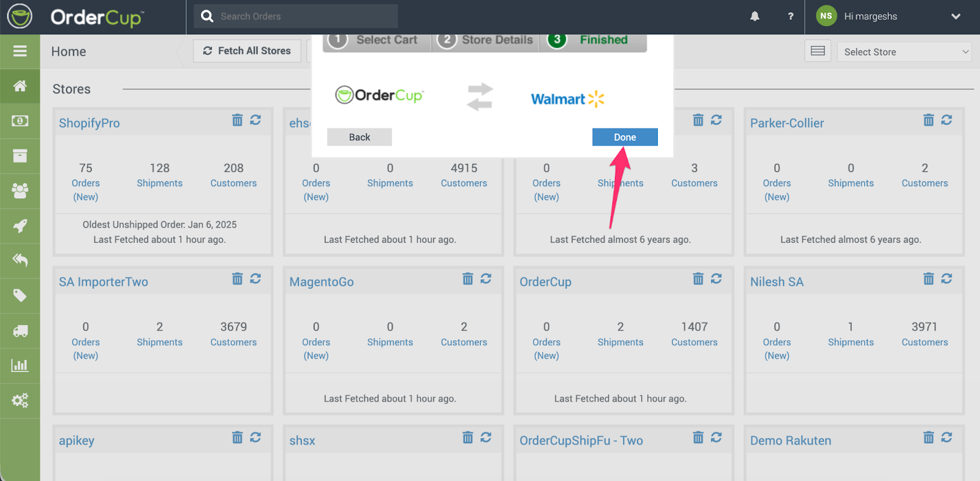Open the OrderCupShipFu - Two store link
Viewport: 980px width, 481px height.
pyautogui.click(x=581, y=441)
